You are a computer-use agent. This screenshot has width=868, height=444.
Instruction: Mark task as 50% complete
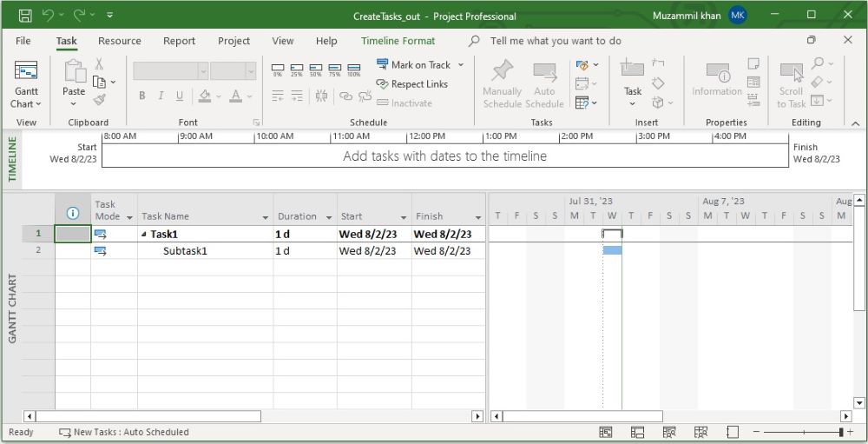click(316, 70)
